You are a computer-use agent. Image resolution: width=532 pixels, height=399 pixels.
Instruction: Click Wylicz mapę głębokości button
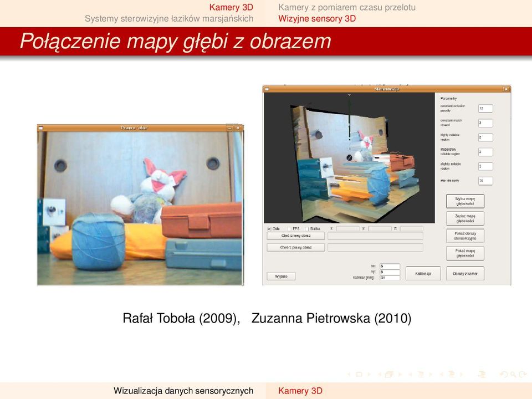pyautogui.click(x=465, y=201)
